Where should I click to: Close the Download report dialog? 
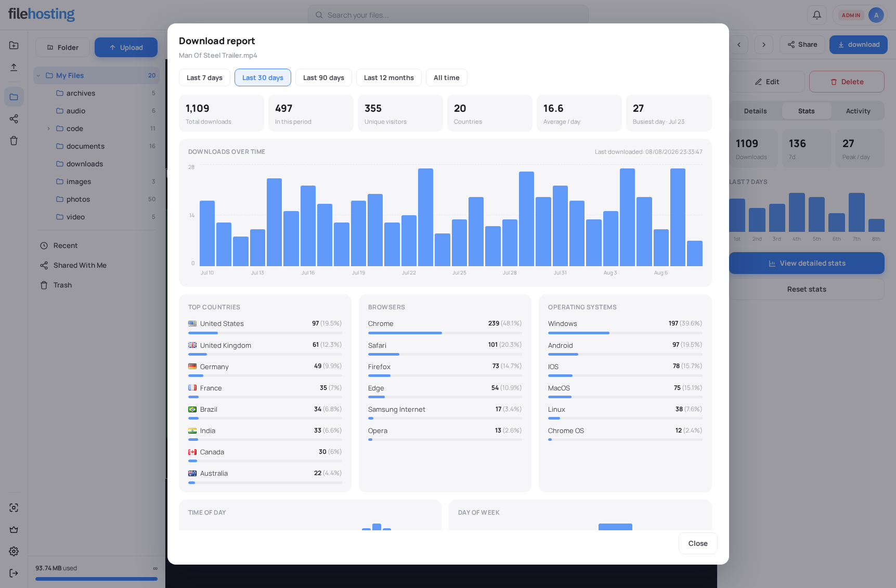click(698, 543)
